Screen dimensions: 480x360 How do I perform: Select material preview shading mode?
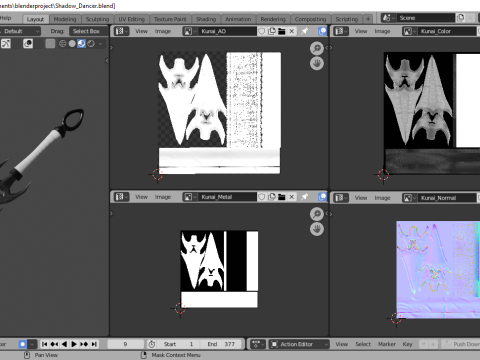[x=81, y=44]
